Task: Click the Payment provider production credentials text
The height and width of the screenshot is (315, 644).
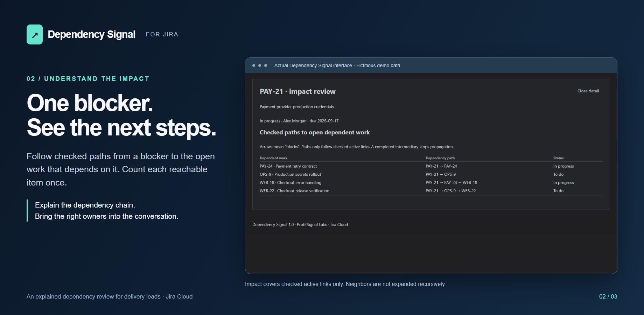Action: [297, 107]
